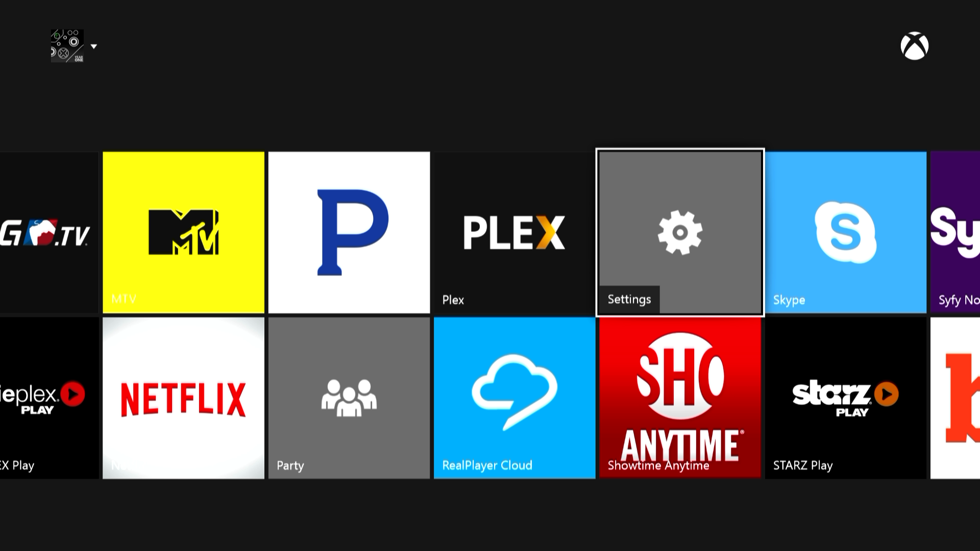This screenshot has width=980, height=551.
Task: Open RealPlayer Cloud app
Action: tap(513, 397)
